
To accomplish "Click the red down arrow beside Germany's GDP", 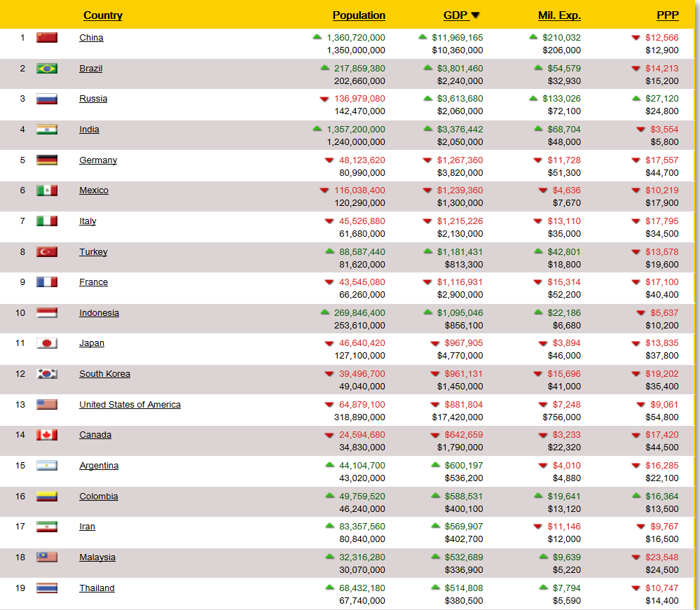I will tap(427, 160).
